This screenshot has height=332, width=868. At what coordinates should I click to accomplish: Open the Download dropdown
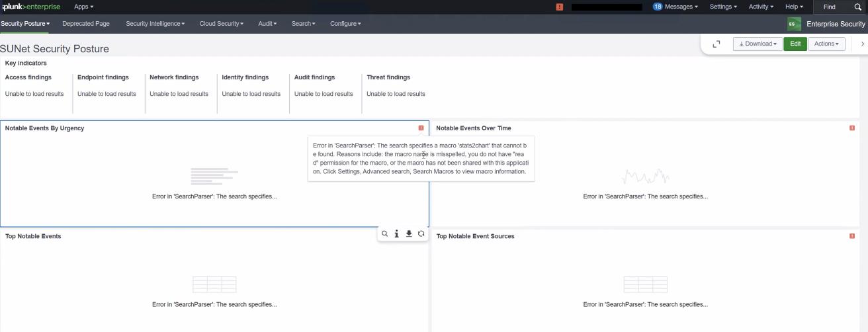pyautogui.click(x=758, y=44)
